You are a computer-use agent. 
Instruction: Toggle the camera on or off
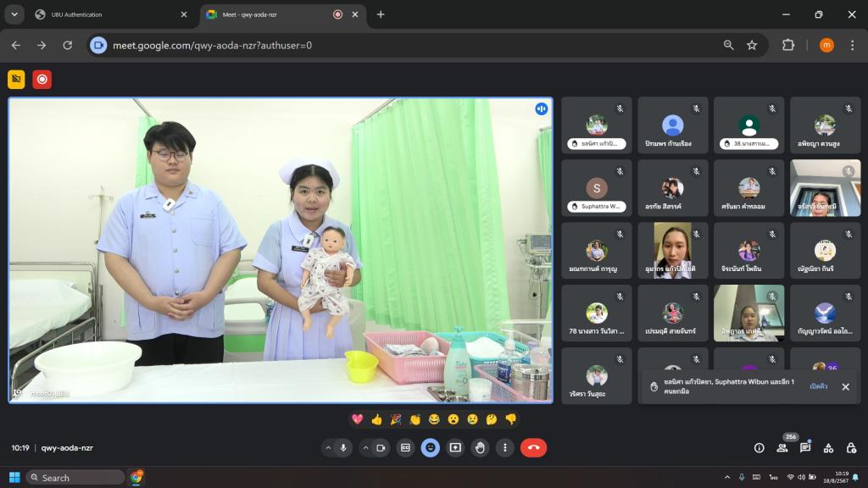(381, 448)
